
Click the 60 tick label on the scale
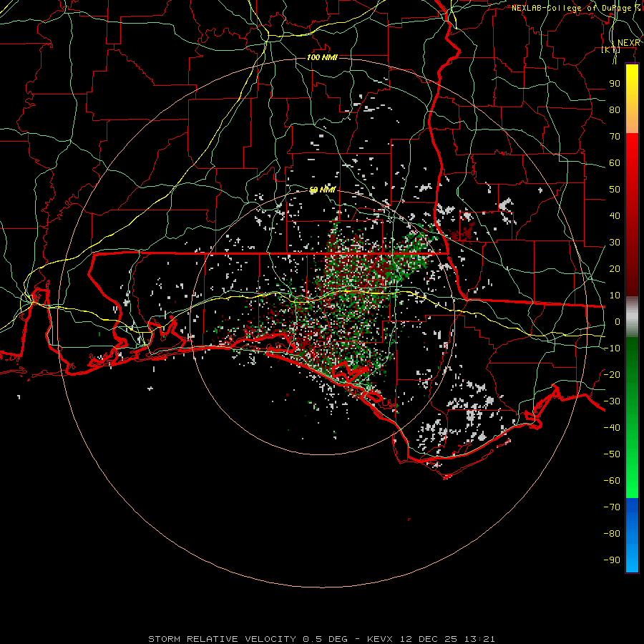[615, 162]
